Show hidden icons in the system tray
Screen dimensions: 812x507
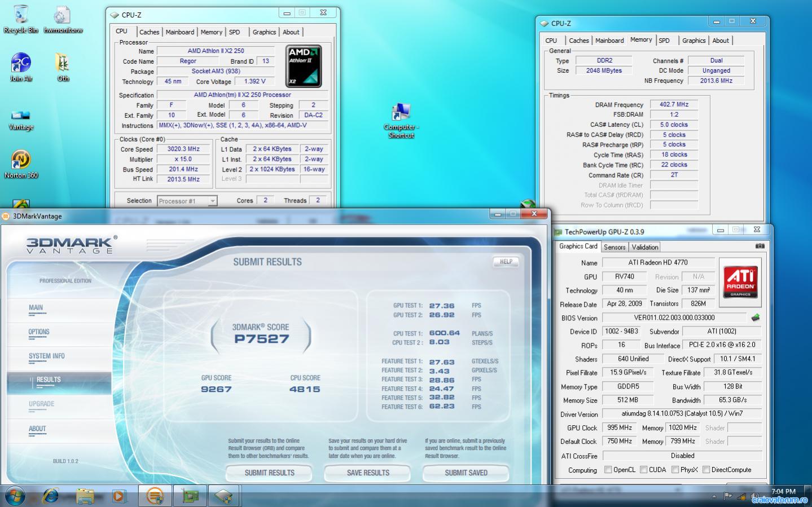(714, 497)
